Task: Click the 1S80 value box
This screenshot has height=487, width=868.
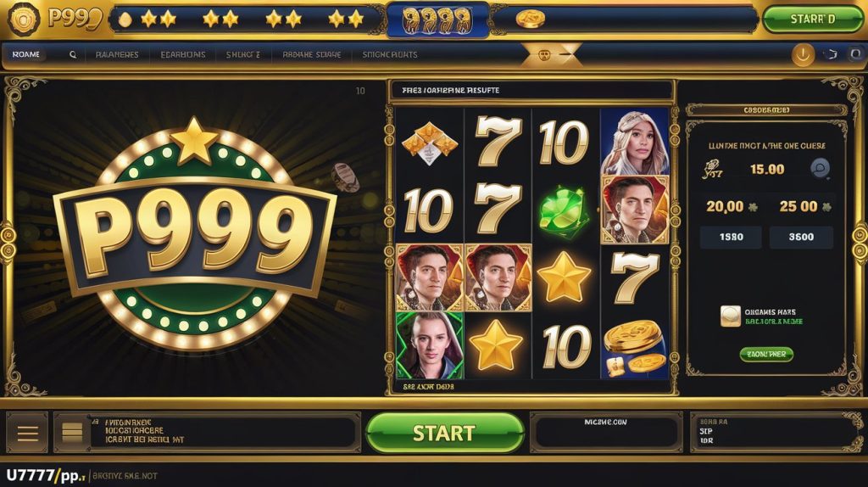Action: (731, 237)
